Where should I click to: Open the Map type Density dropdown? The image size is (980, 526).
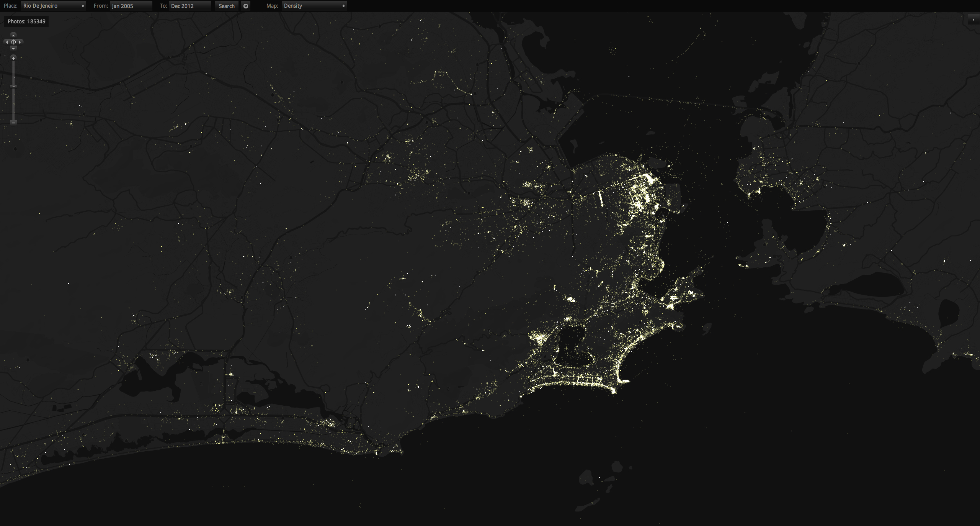(x=314, y=6)
